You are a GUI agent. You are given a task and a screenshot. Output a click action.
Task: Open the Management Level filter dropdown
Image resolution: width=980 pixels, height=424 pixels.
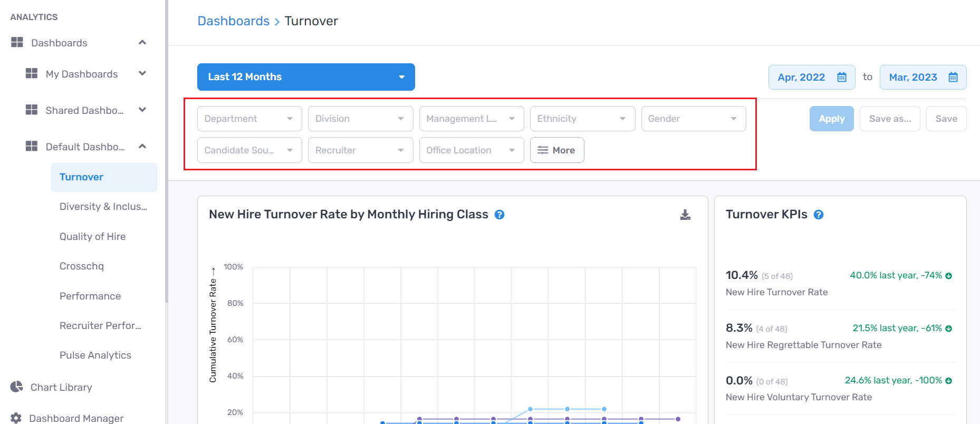coord(472,119)
